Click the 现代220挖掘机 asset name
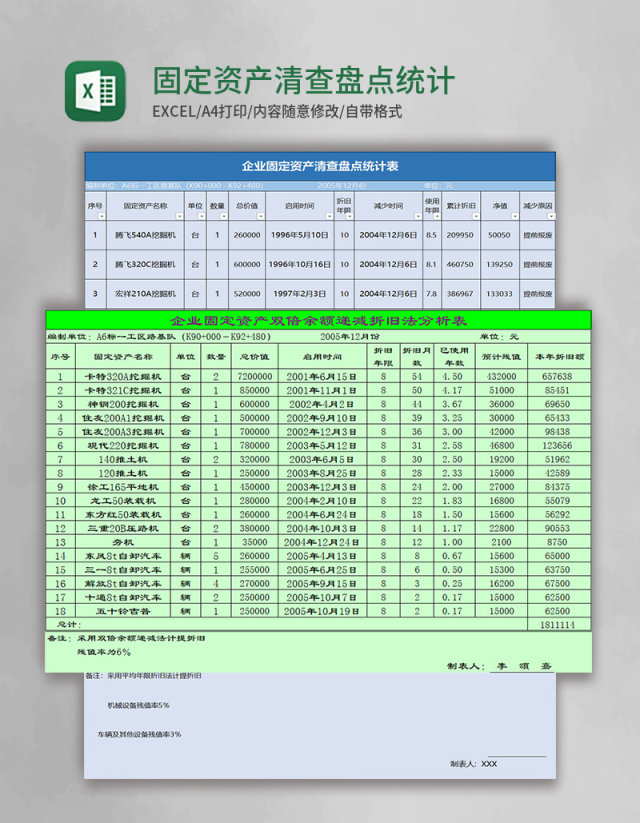 pos(123,446)
